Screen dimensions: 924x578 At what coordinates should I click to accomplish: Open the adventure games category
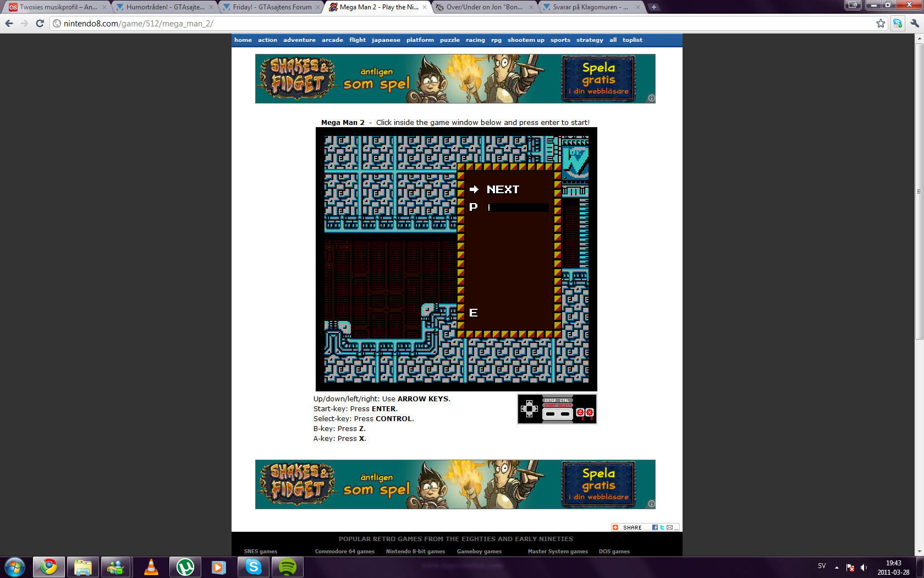[299, 40]
